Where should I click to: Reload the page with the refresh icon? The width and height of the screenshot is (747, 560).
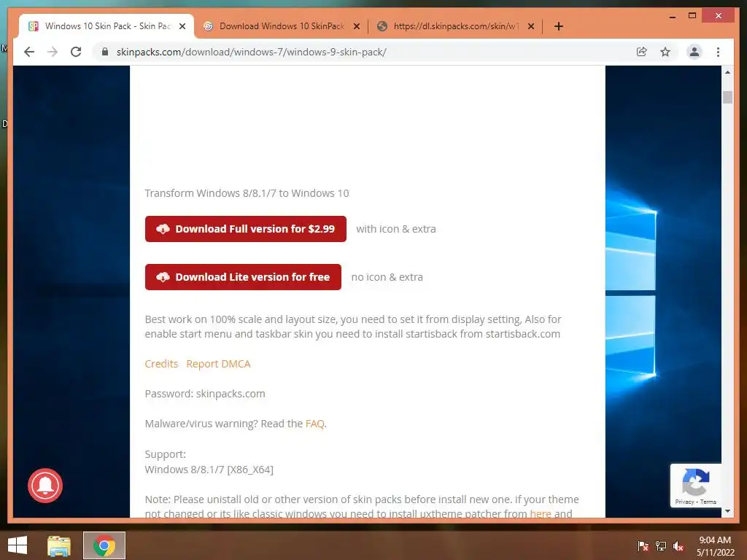click(76, 52)
